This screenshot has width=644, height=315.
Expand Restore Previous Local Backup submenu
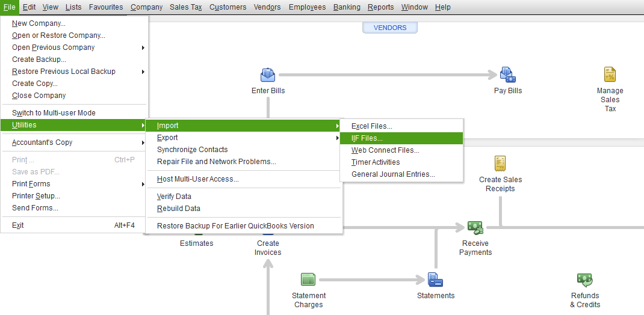coord(74,72)
